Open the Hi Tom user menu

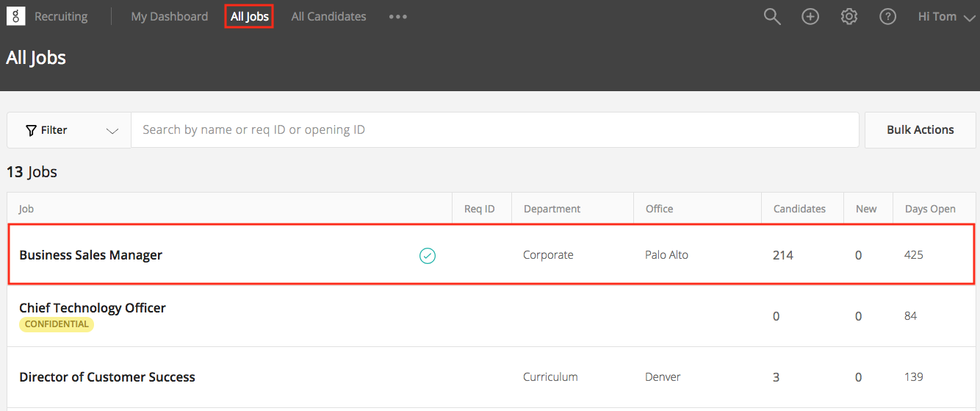pos(946,16)
